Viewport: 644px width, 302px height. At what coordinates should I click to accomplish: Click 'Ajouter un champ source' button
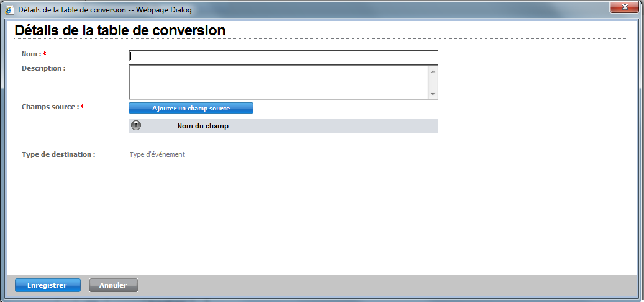point(191,109)
